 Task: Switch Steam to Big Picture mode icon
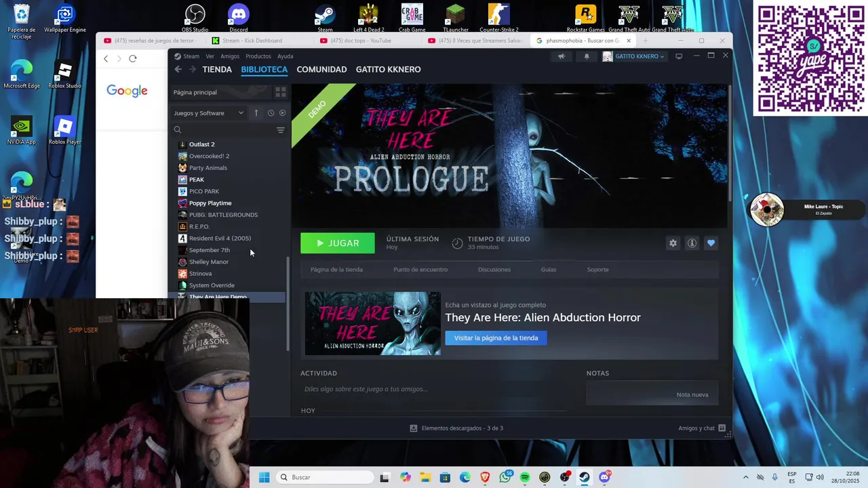679,56
